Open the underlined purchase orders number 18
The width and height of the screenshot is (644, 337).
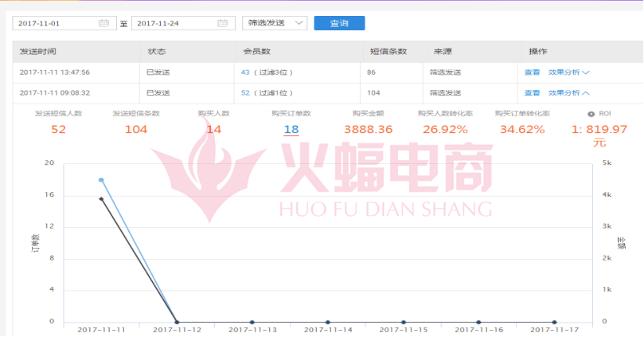(x=291, y=129)
